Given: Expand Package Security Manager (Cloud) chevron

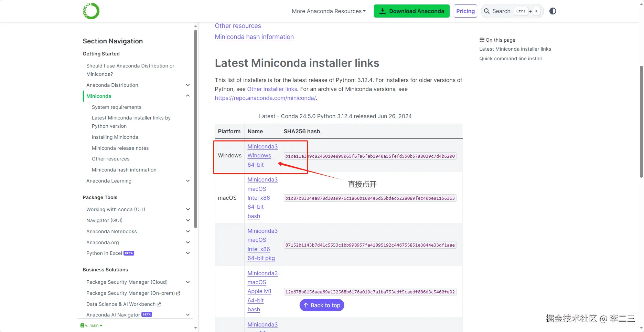Looking at the screenshot, I should [188, 282].
